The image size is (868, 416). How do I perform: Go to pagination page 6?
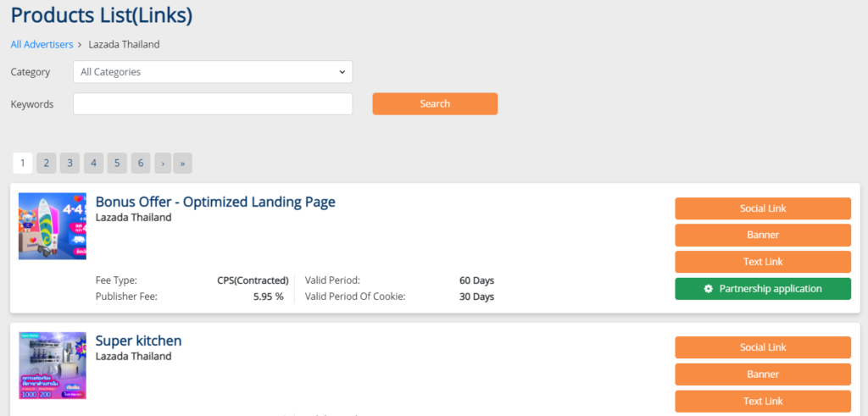[141, 164]
